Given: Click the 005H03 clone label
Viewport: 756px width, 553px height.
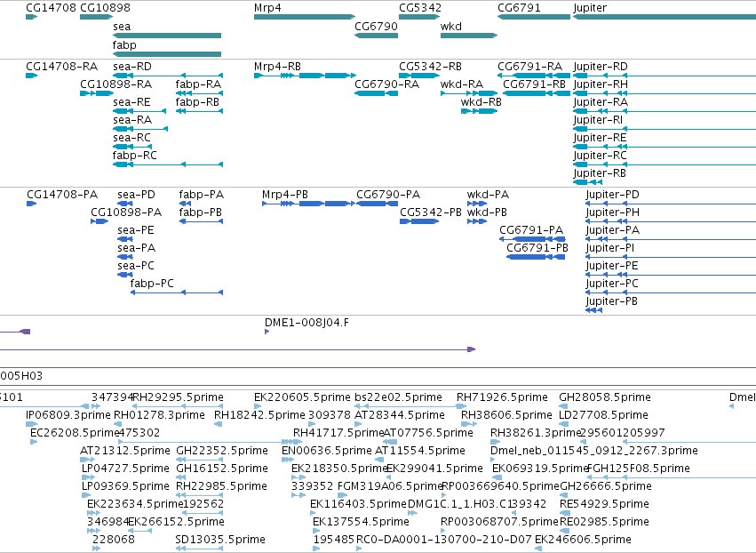Looking at the screenshot, I should click(x=21, y=376).
